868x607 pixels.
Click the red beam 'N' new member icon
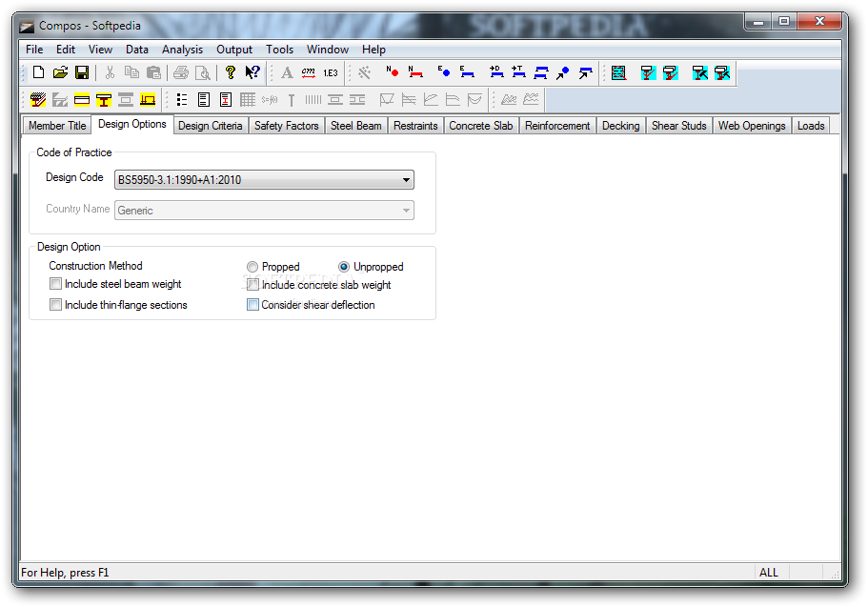[x=415, y=72]
